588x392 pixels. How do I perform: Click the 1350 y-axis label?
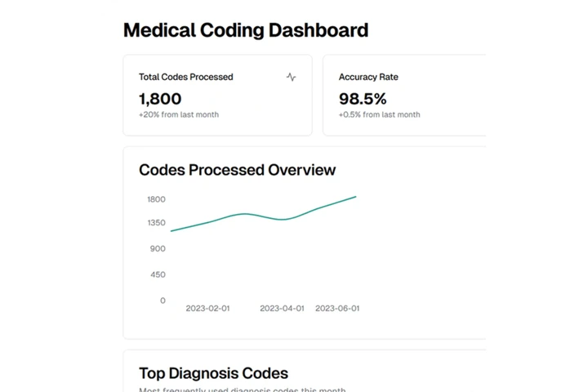pos(156,223)
